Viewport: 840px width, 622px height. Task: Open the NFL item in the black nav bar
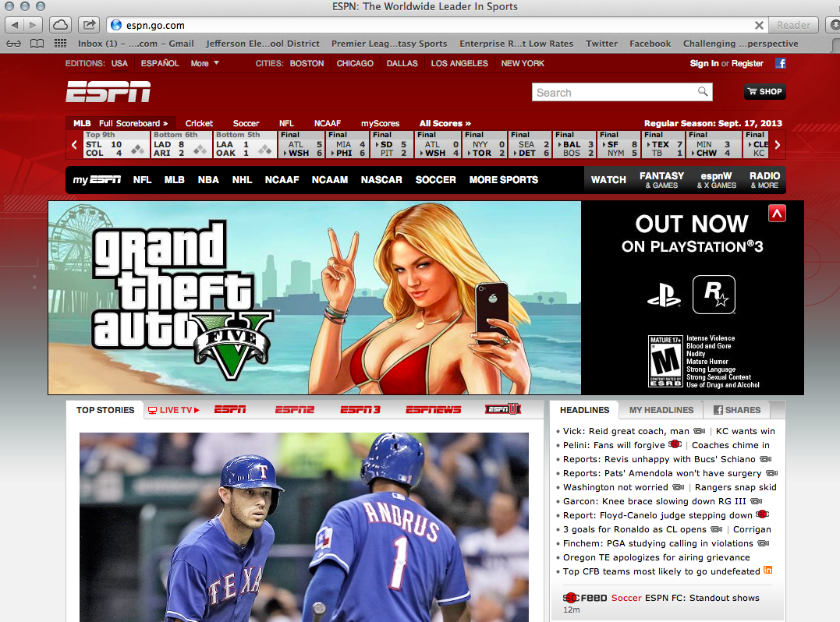tap(142, 180)
